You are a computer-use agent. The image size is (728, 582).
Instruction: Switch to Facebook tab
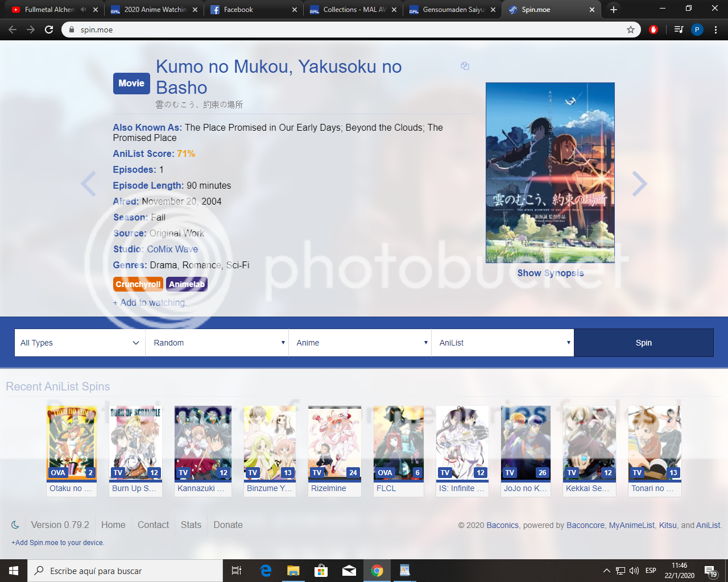coord(253,10)
